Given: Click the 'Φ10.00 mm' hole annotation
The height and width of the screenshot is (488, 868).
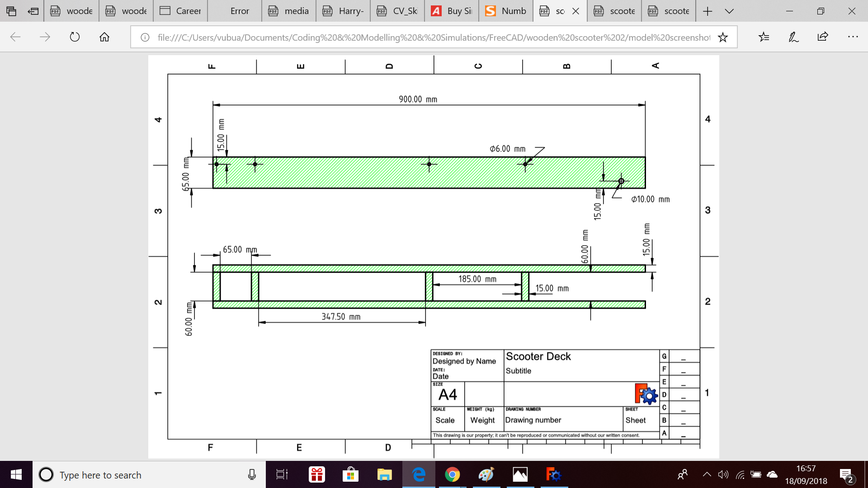Looking at the screenshot, I should [651, 199].
